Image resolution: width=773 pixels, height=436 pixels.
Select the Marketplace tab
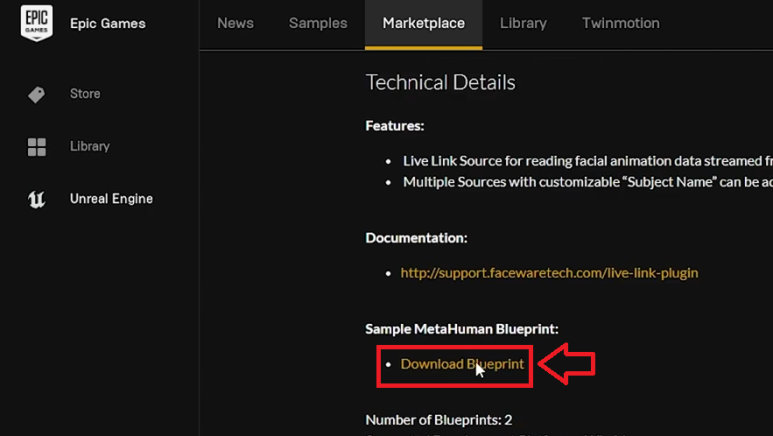[423, 23]
